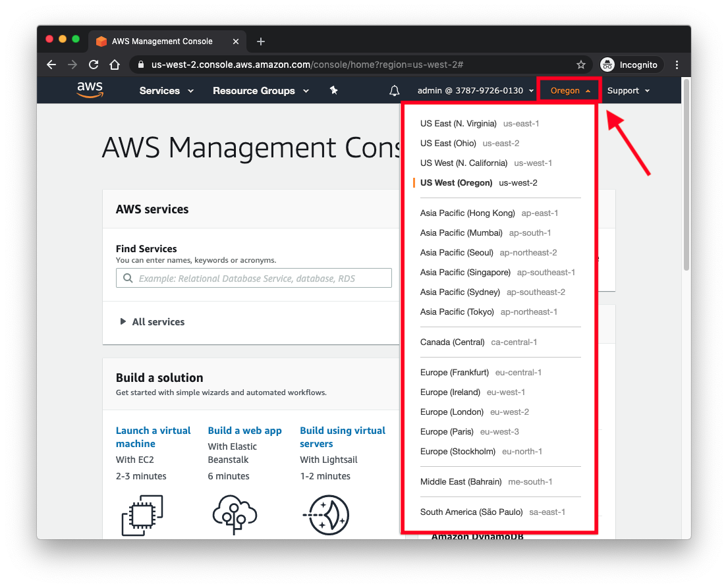The image size is (728, 588).
Task: Bookmark page with the star icon
Action: [581, 65]
